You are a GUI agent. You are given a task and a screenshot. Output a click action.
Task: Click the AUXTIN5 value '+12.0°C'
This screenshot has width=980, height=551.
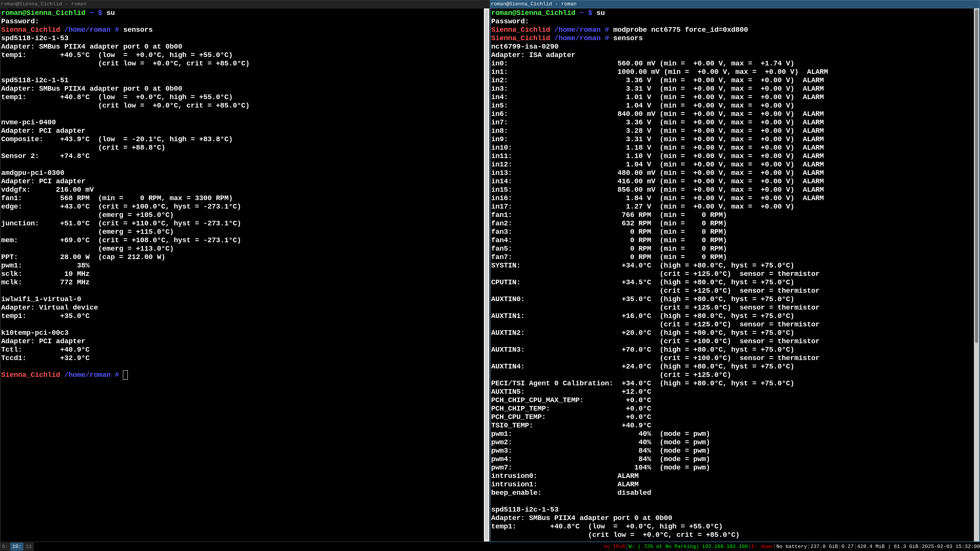coord(636,392)
